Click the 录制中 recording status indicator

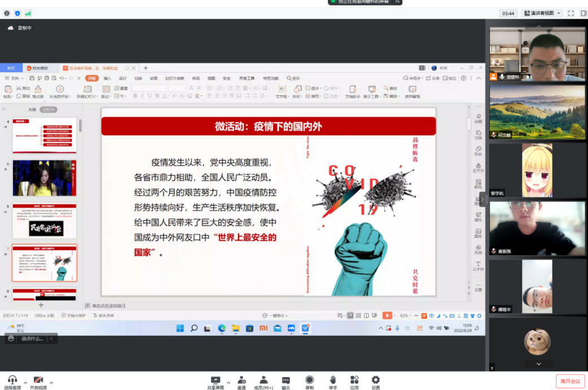[x=20, y=28]
